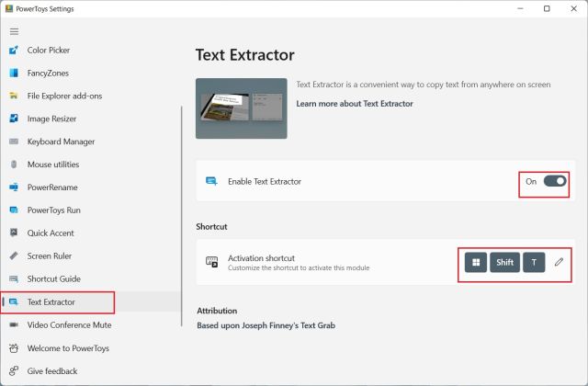This screenshot has width=588, height=386.
Task: Click the PowerToys app icon in title bar
Action: (x=9, y=8)
